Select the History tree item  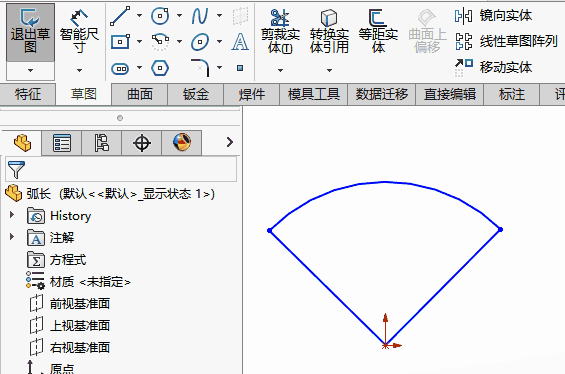tap(59, 216)
